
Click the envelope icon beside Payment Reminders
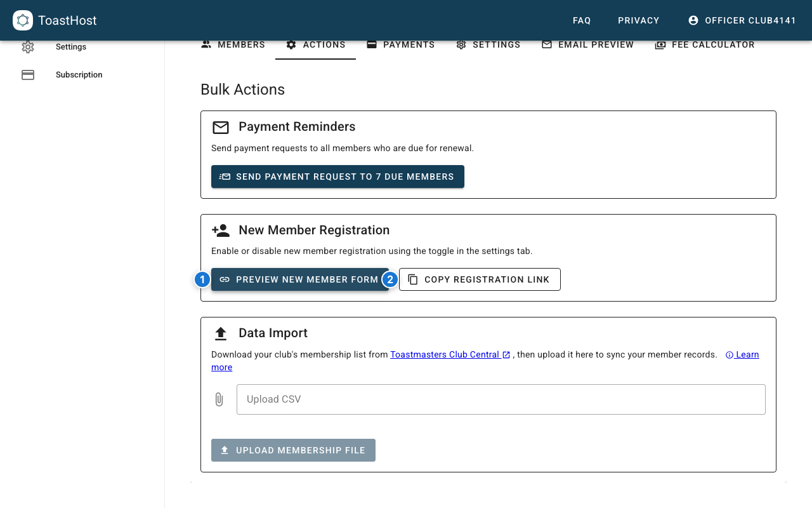[x=221, y=127]
